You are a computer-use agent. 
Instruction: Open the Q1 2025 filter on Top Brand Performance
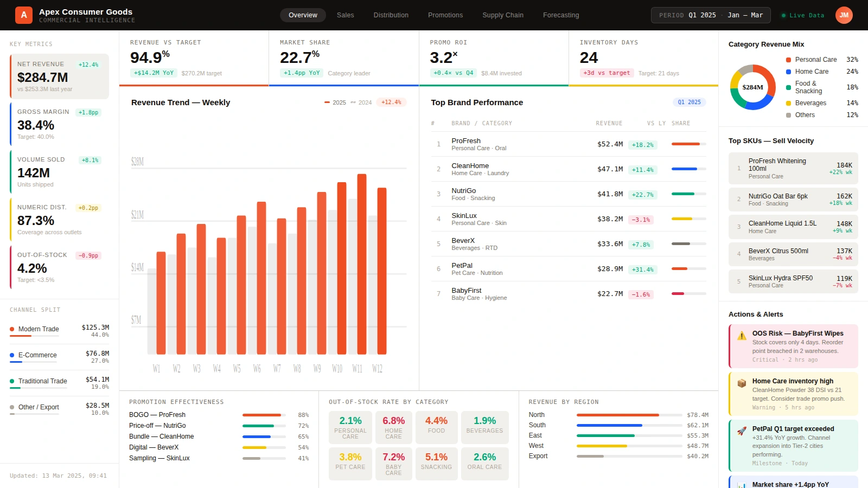(x=689, y=102)
